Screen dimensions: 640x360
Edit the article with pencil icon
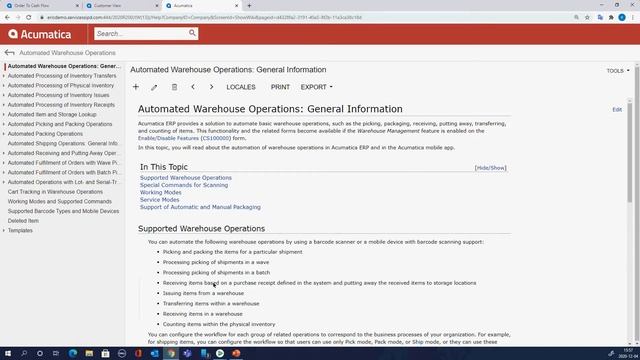pos(154,87)
